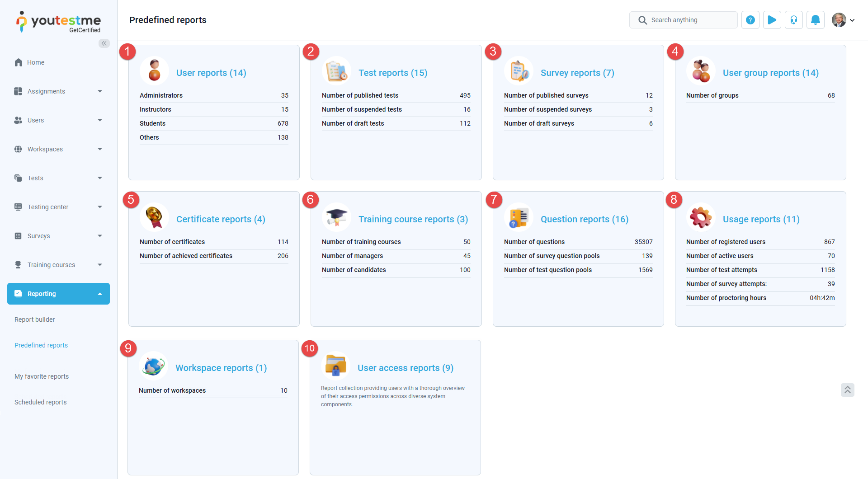Open User reports (14) link

[211, 73]
